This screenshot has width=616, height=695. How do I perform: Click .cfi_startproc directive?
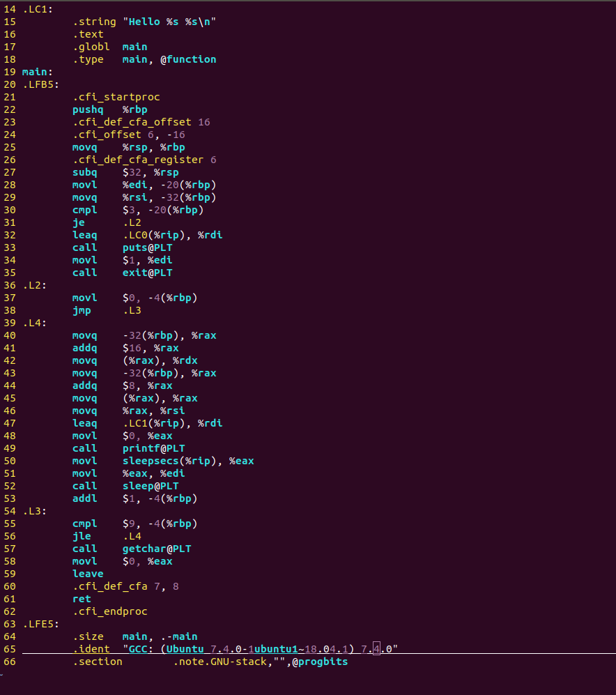tap(116, 97)
